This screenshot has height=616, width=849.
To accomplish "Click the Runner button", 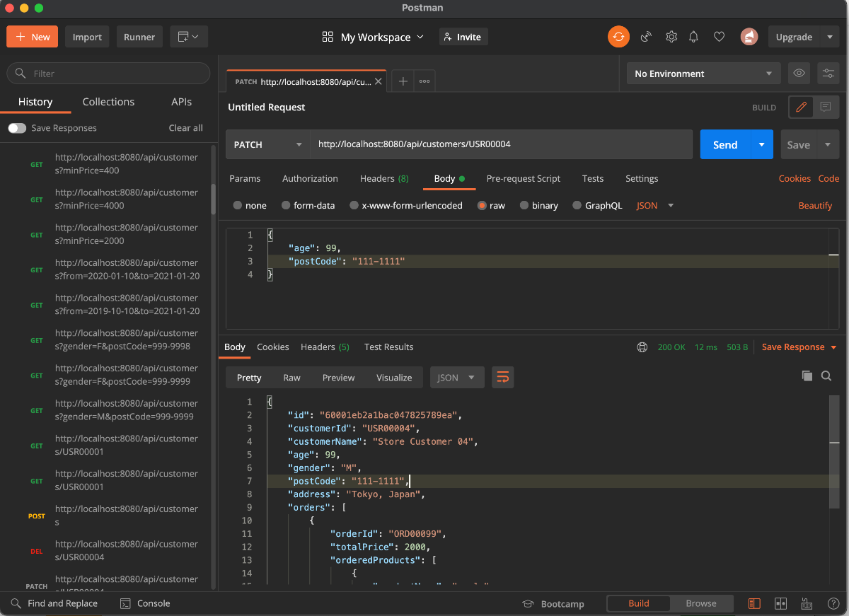I will tap(139, 37).
